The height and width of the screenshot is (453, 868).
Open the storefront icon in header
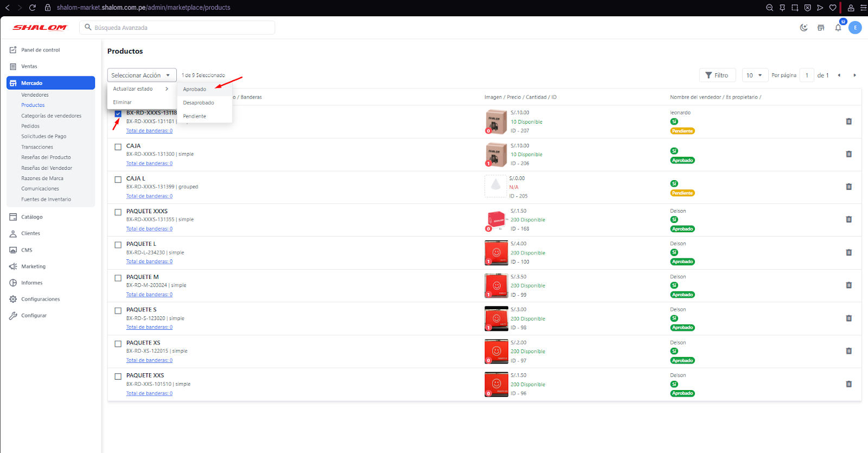pyautogui.click(x=821, y=28)
